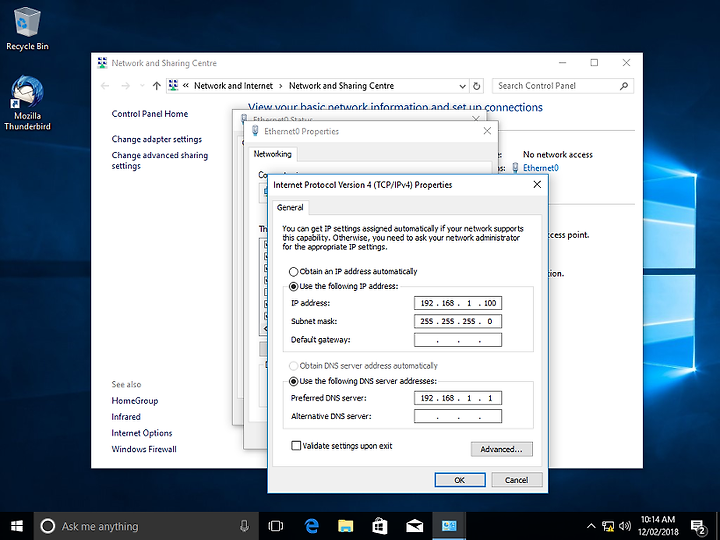The height and width of the screenshot is (540, 720).
Task: Launch Microsoft Edge from the taskbar
Action: click(312, 526)
